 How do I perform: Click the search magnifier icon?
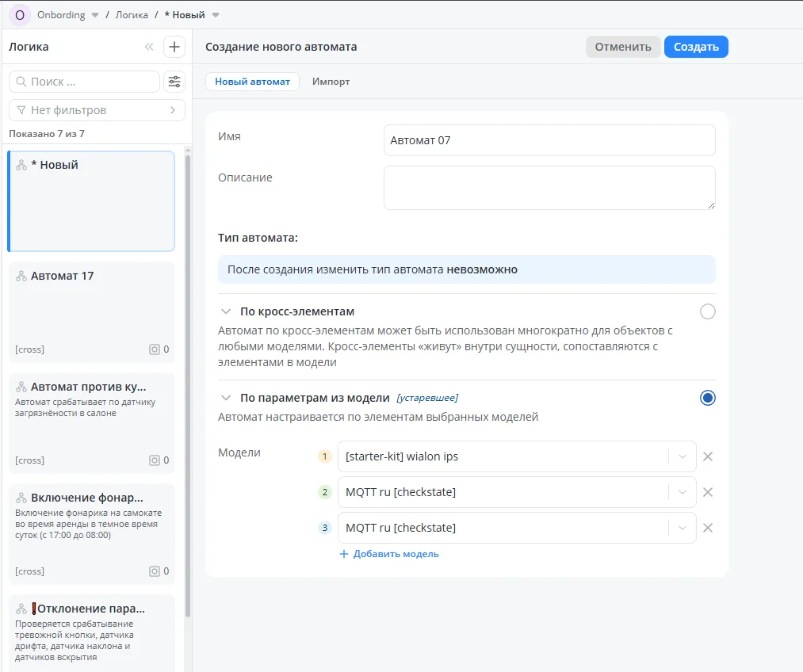[x=21, y=82]
